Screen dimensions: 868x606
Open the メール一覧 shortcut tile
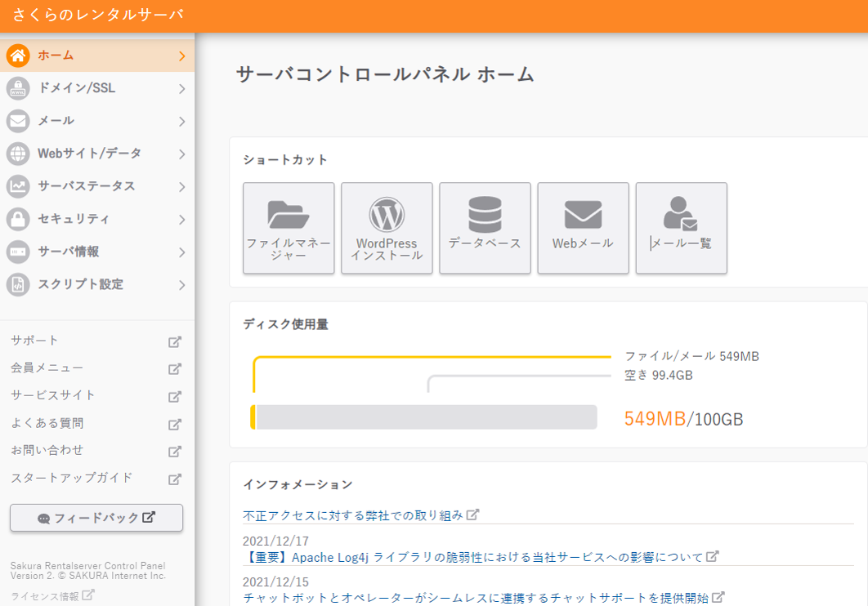682,228
